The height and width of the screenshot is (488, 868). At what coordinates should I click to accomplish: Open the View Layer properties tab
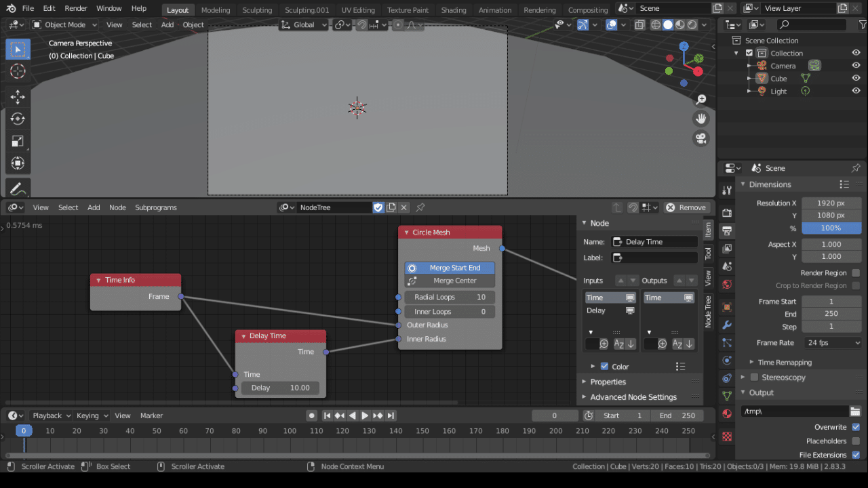tap(727, 249)
